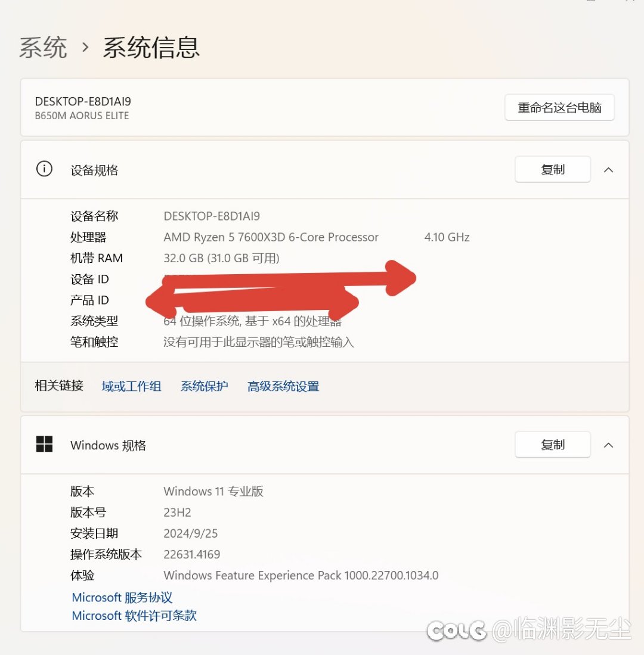Click the breadcrumb chevron after 系统
The height and width of the screenshot is (655, 644).
coord(85,47)
